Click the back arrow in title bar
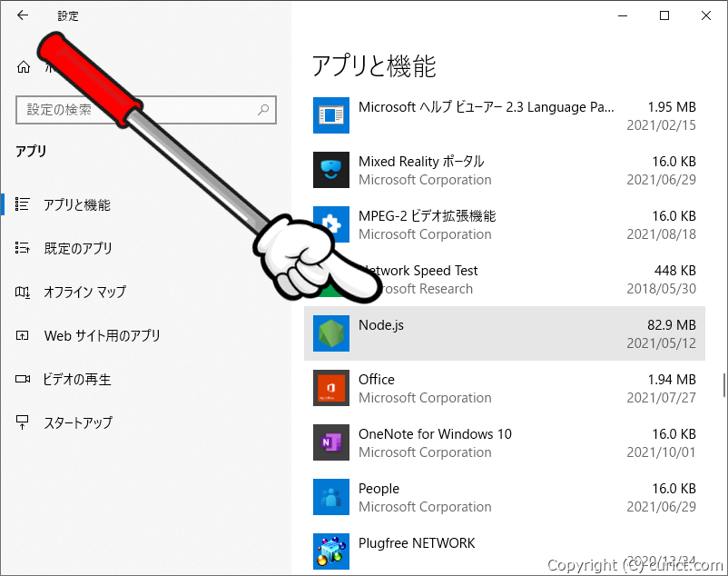Image resolution: width=728 pixels, height=576 pixels. click(x=23, y=15)
